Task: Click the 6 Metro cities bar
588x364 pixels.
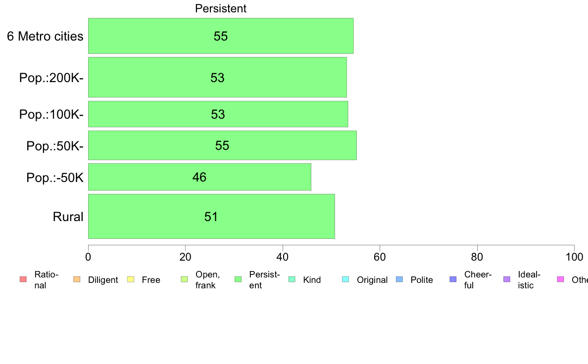Action: tap(221, 36)
